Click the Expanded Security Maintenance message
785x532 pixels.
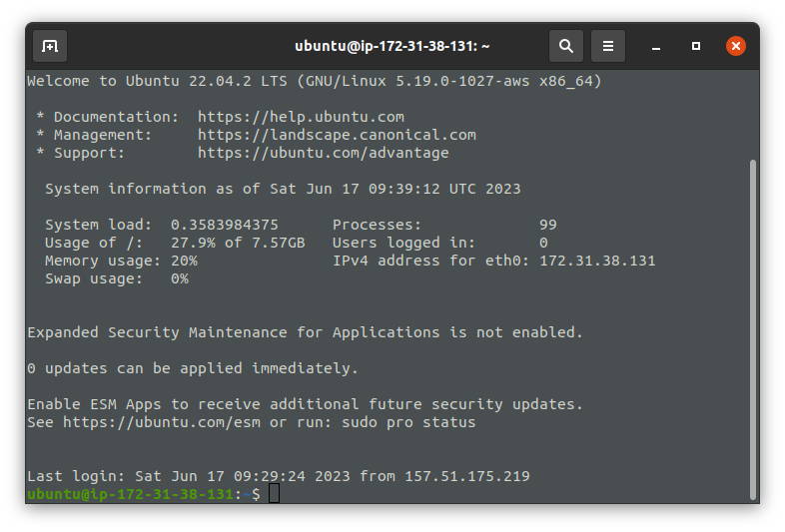pyautogui.click(x=305, y=332)
